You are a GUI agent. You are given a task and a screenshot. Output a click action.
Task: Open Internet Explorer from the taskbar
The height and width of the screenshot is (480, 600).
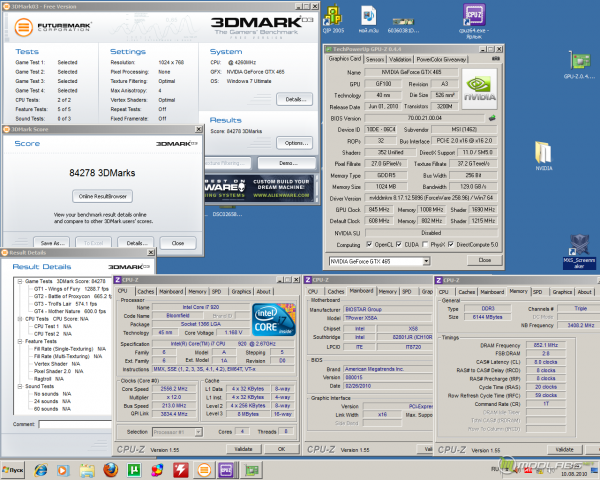41,470
